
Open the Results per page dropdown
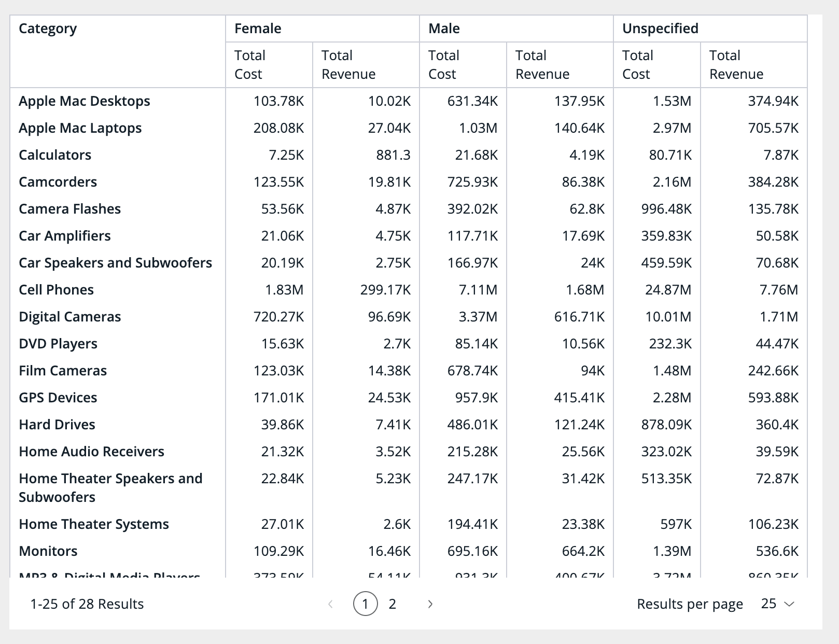(777, 604)
